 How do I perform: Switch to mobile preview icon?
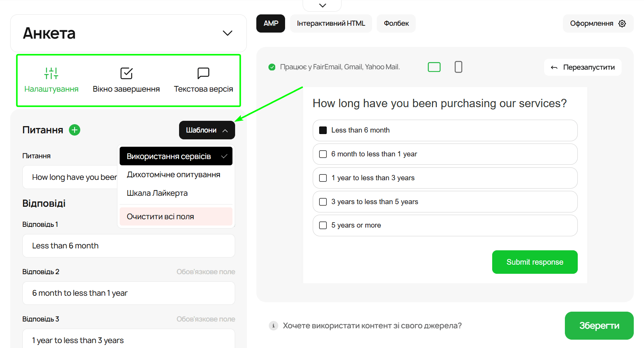tap(458, 67)
